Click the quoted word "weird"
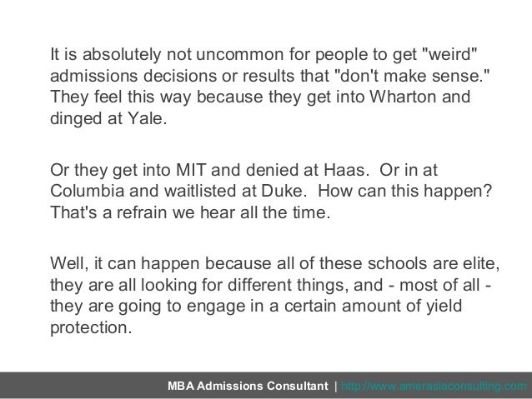This screenshot has height=399, width=532. click(x=450, y=55)
